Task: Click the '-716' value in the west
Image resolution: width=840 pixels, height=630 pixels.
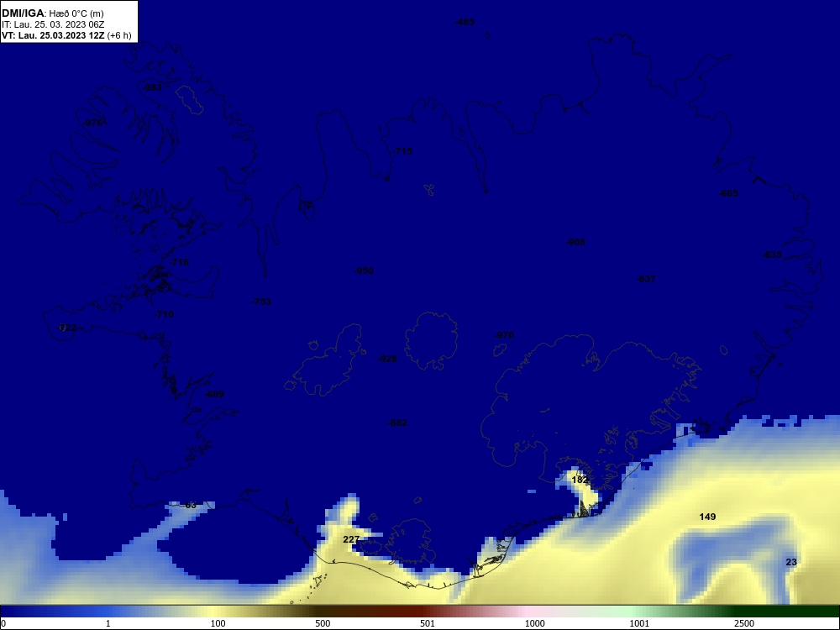Action: [x=179, y=262]
